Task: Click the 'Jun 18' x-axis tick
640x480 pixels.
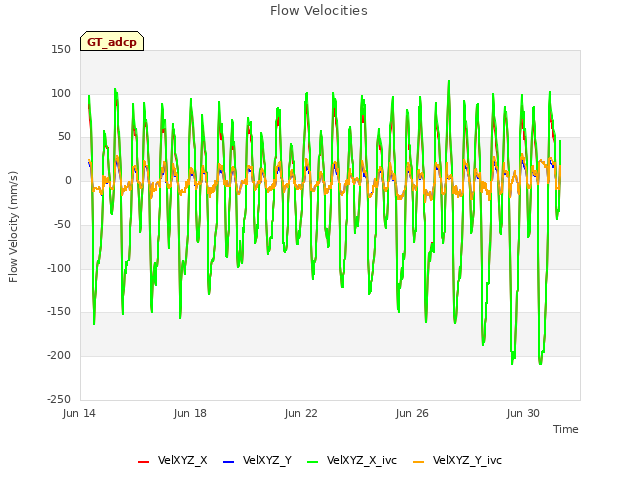Action: [190, 413]
